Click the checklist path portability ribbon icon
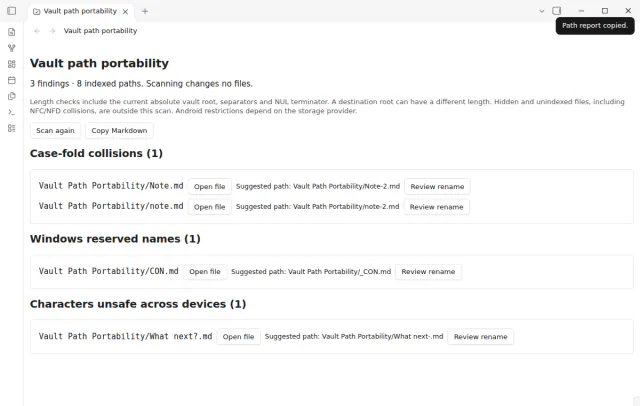The image size is (640, 406). coord(11,128)
